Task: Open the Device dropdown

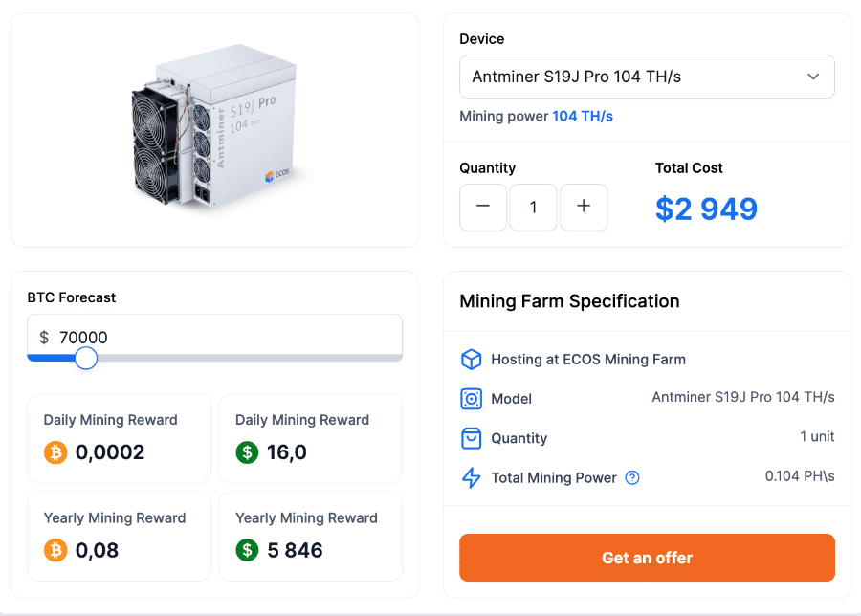Action: 647,77
